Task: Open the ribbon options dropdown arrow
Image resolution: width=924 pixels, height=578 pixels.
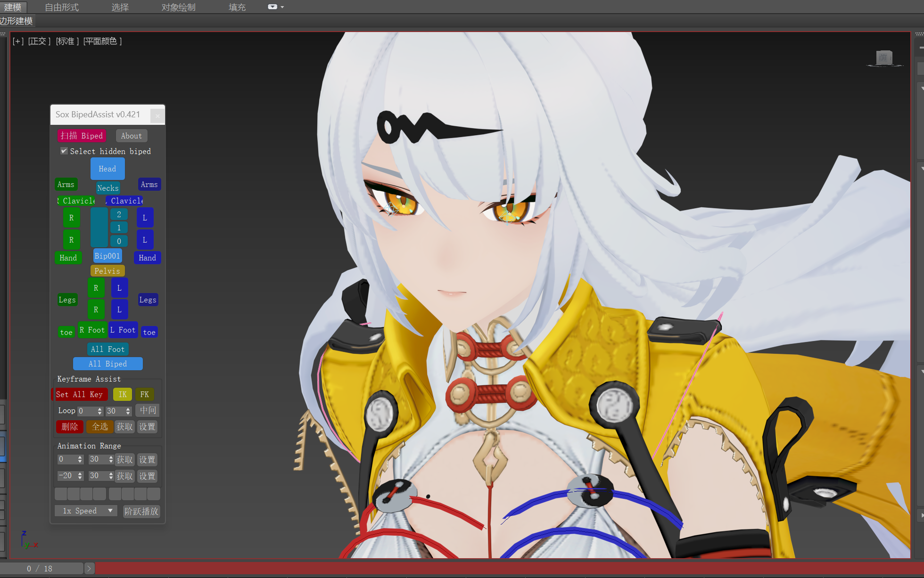Action: [282, 7]
